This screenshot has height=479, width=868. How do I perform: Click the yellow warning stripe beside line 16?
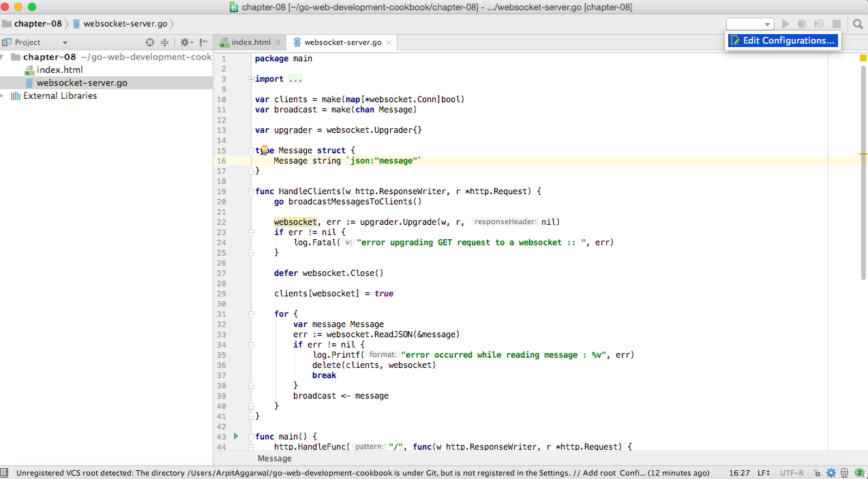pyautogui.click(x=863, y=155)
